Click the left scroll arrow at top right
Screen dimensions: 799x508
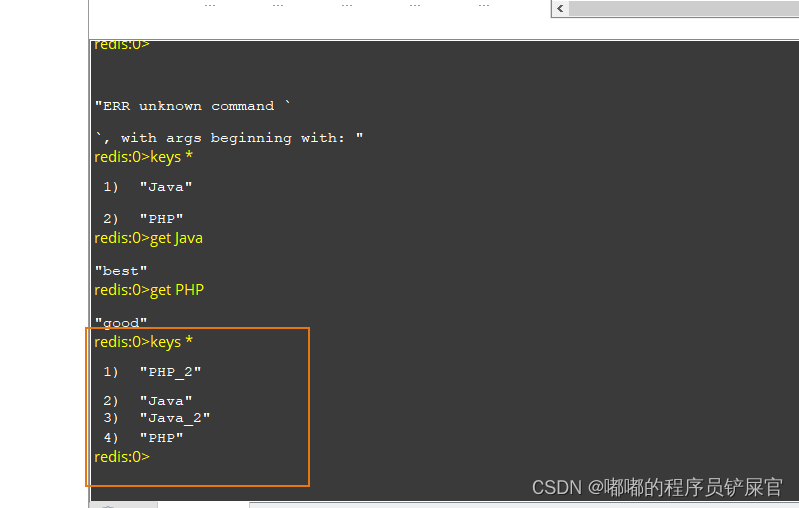click(561, 9)
